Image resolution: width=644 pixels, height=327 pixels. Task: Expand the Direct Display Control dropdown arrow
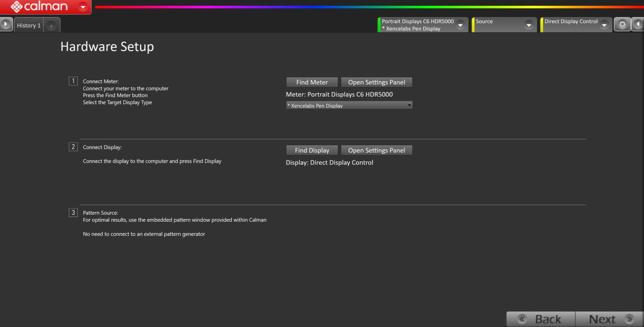(x=604, y=25)
